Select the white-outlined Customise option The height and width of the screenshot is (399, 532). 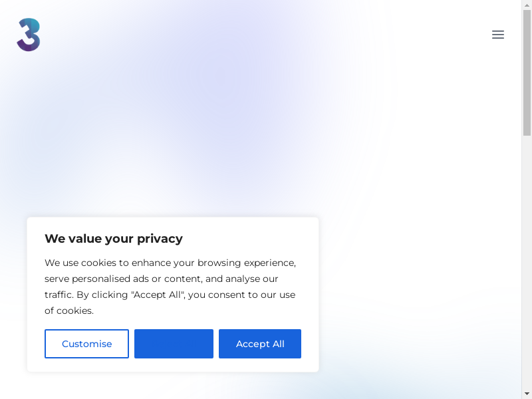tap(86, 344)
